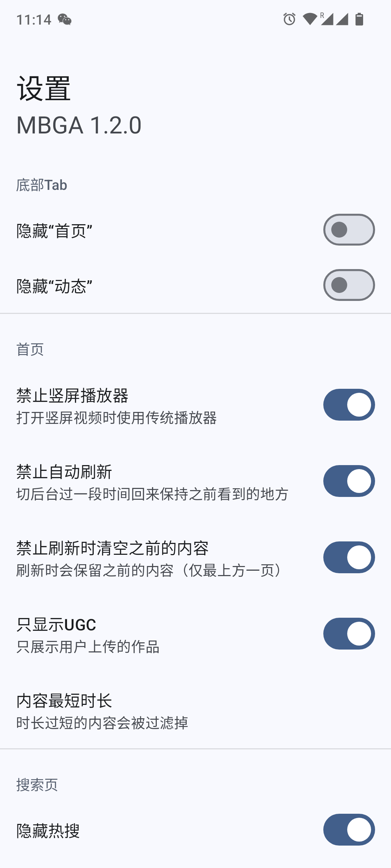Tap the 搜索页 section header
This screenshot has height=868, width=391.
click(37, 785)
